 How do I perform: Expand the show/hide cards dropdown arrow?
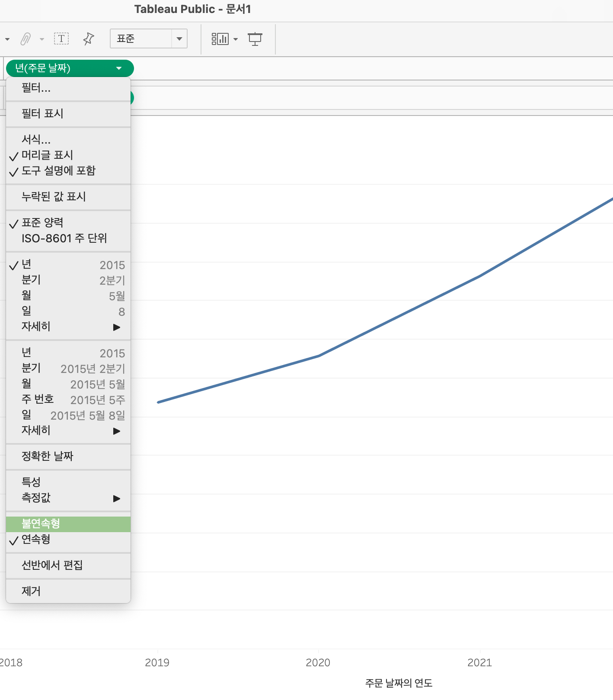(236, 39)
